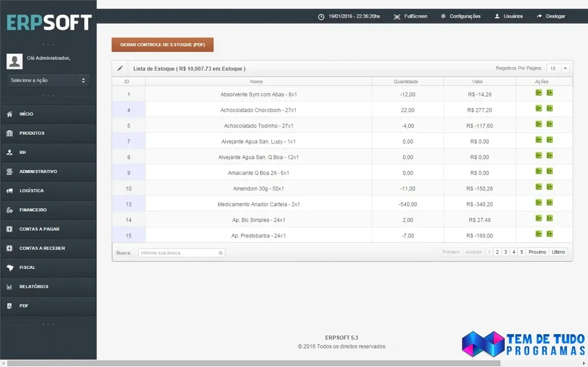
Task: Open the PDF sidebar menu
Action: [48, 306]
